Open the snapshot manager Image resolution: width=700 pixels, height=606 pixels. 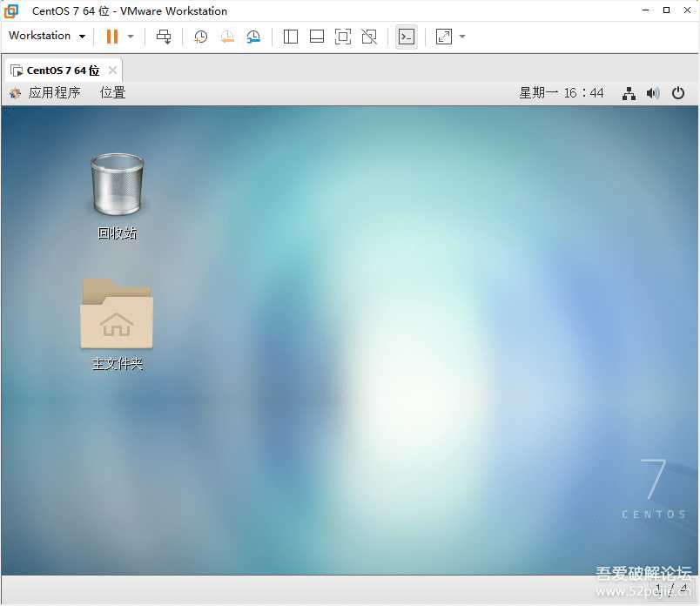pyautogui.click(x=253, y=37)
